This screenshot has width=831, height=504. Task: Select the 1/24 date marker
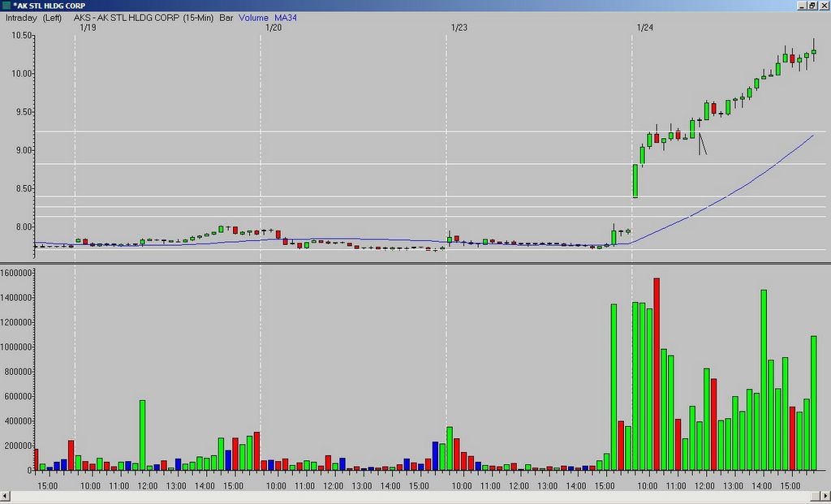(x=645, y=28)
